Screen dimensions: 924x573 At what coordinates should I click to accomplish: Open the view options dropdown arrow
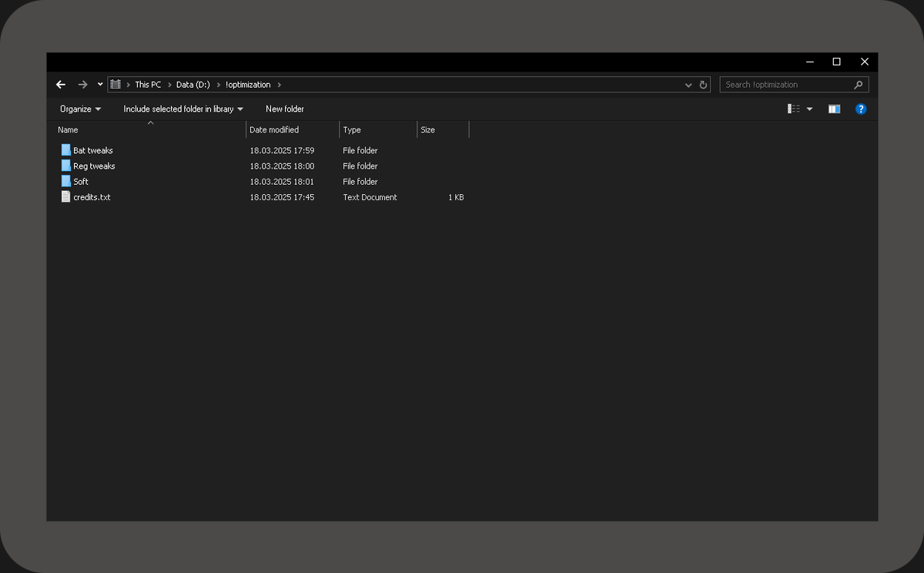(809, 109)
